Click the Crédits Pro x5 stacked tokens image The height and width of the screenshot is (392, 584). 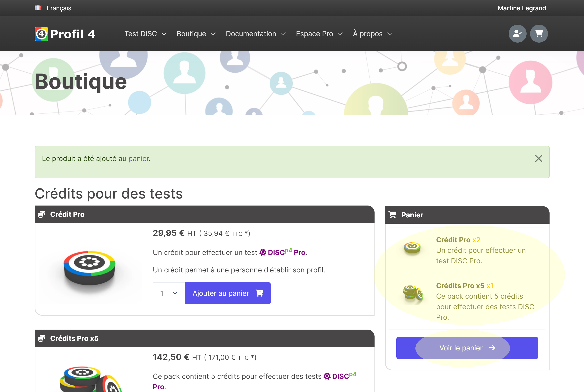coord(90,379)
